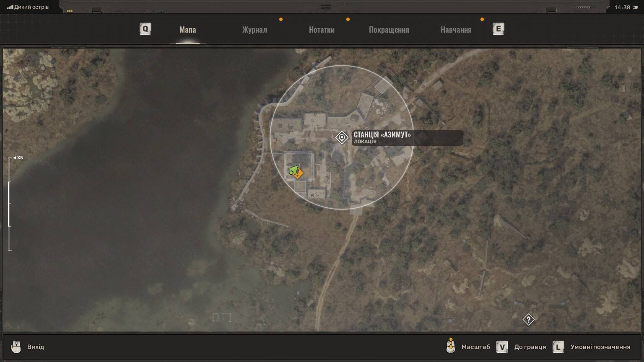Click the Масштаб zoom label
This screenshot has height=362, width=644.
475,347
